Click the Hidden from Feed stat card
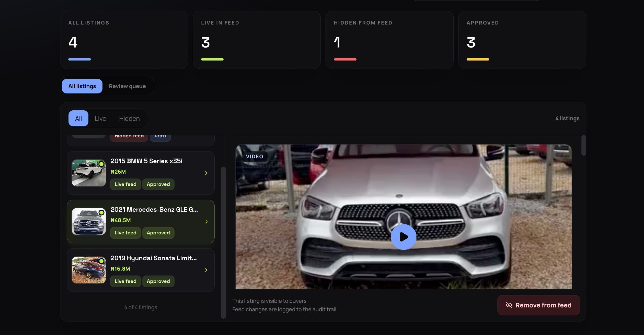 click(x=389, y=40)
